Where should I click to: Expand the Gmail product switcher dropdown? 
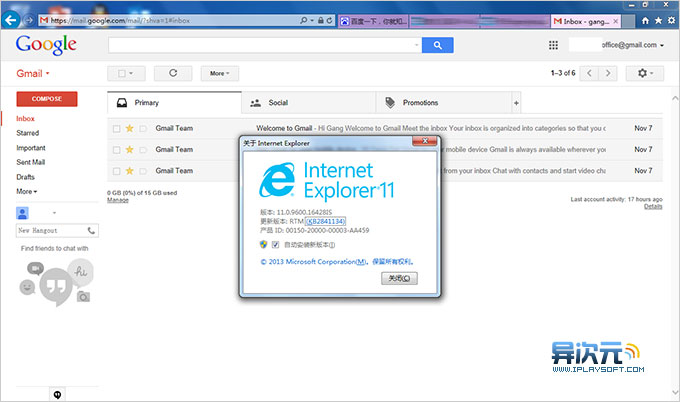[x=33, y=73]
